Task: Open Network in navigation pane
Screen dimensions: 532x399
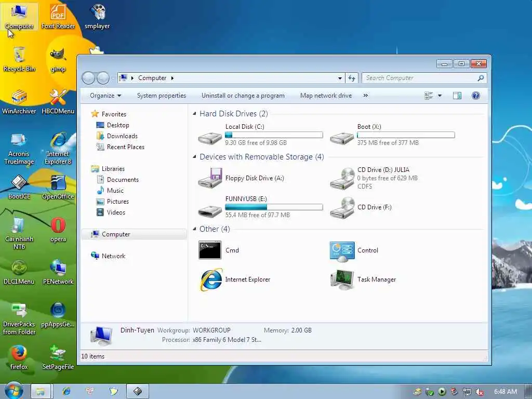Action: [x=108, y=256]
